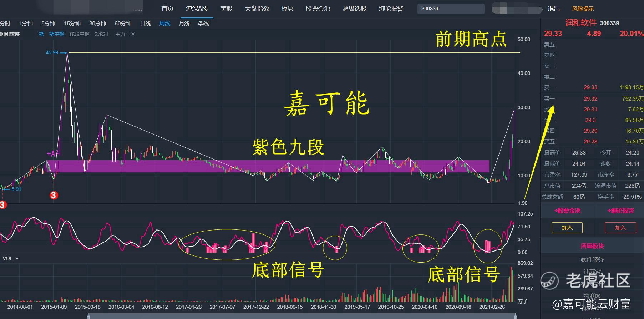
Task: Open the 超级选股 stock screener
Action: pyautogui.click(x=354, y=9)
